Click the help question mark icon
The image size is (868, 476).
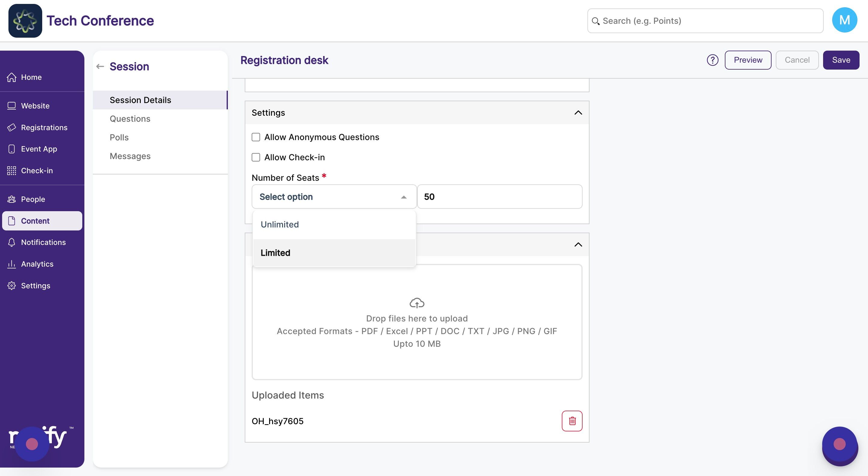[712, 60]
